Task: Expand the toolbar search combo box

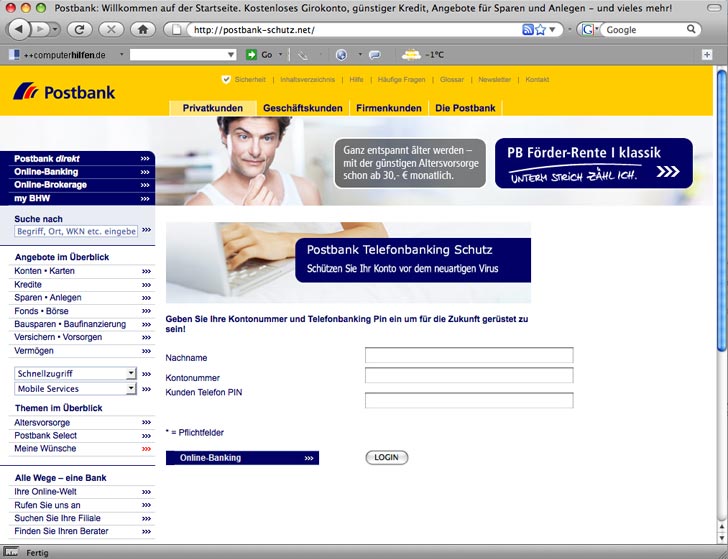Action: coord(231,55)
